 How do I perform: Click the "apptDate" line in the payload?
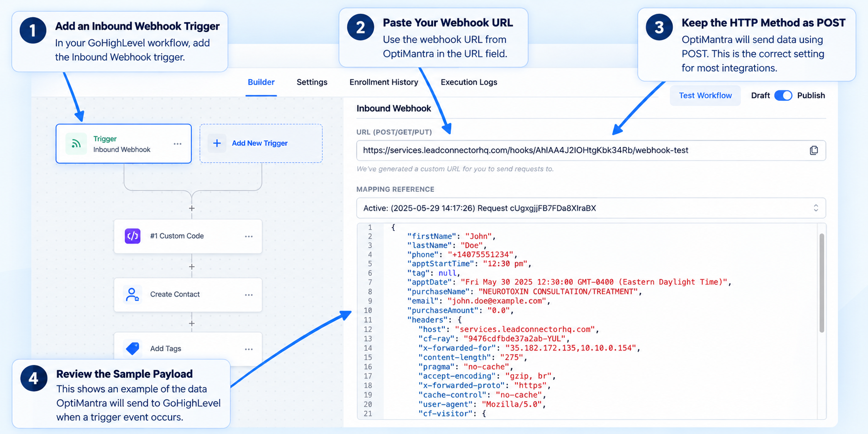570,282
